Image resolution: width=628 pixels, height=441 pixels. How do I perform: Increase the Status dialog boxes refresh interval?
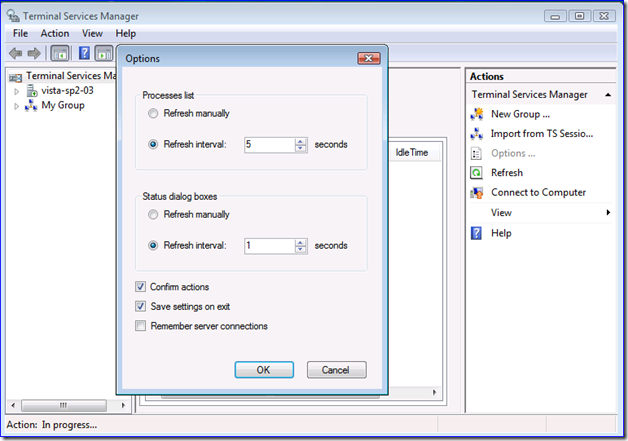(x=300, y=242)
